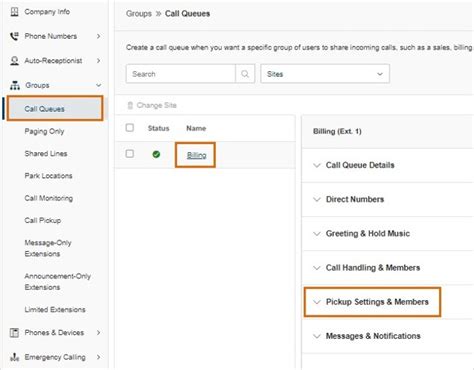Open the Billing call queue link
This screenshot has width=474, height=370.
click(x=196, y=155)
